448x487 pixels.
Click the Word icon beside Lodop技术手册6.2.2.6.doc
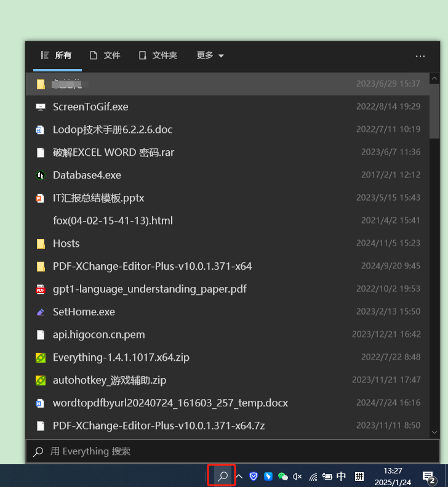41,130
